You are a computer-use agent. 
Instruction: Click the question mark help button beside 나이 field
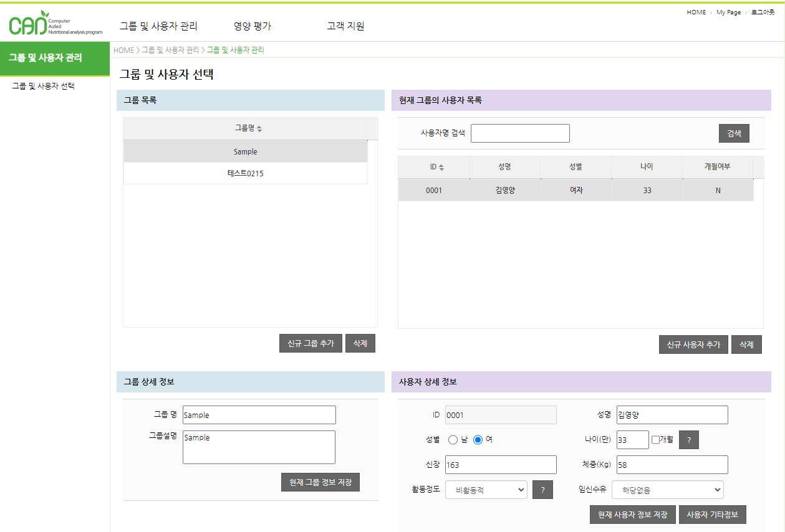click(x=688, y=440)
